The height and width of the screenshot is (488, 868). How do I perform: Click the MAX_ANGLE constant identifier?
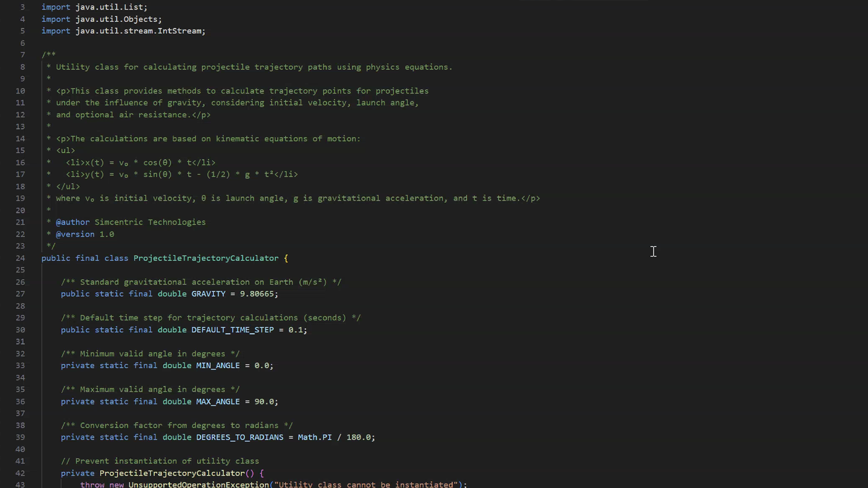[x=217, y=402]
